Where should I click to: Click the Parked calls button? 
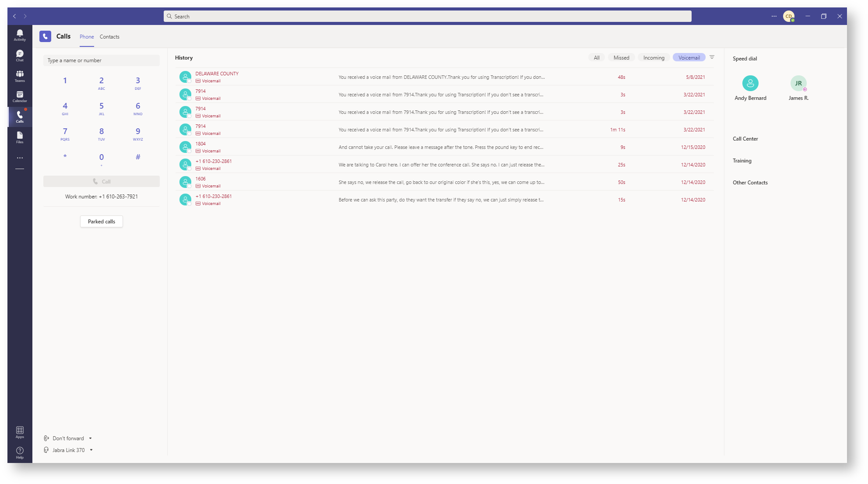pyautogui.click(x=102, y=222)
